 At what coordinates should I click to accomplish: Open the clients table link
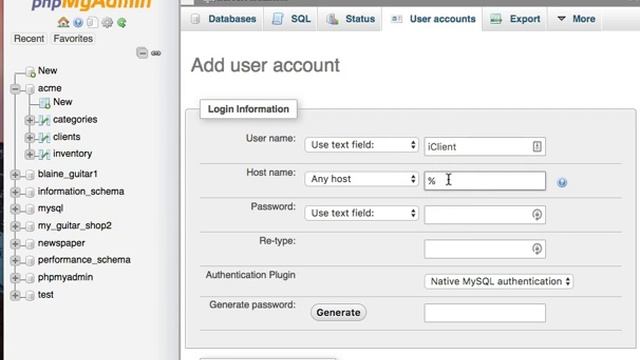pyautogui.click(x=67, y=137)
